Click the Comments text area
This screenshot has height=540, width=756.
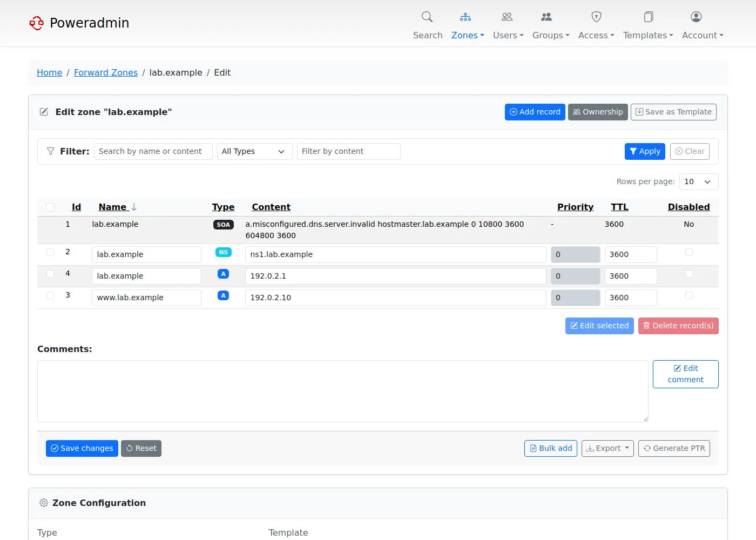(x=343, y=391)
